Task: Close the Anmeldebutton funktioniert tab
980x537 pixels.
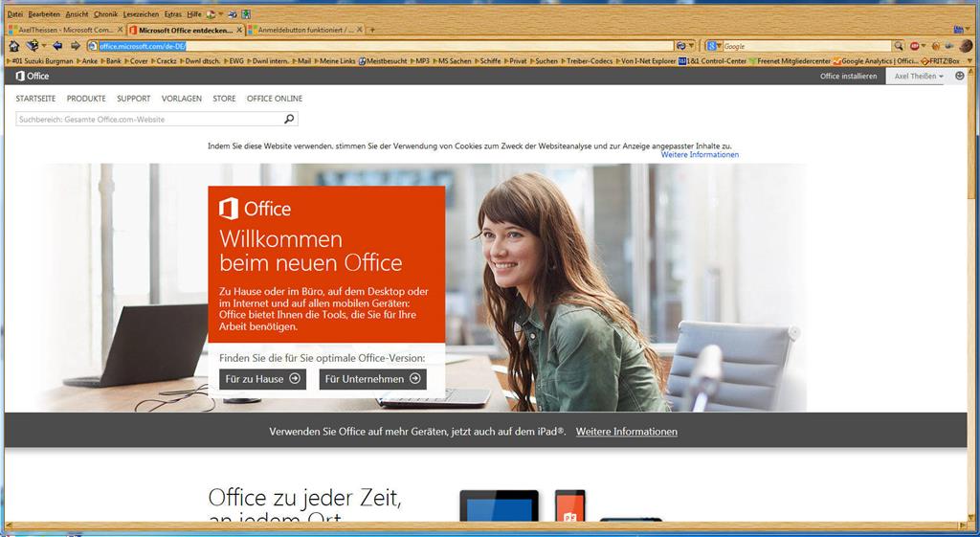Action: 360,30
